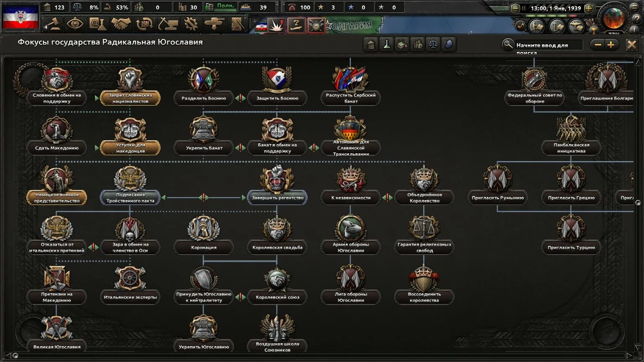This screenshot has width=644, height=362.
Task: Decrease game speed with the minus button
Action: [515, 8]
